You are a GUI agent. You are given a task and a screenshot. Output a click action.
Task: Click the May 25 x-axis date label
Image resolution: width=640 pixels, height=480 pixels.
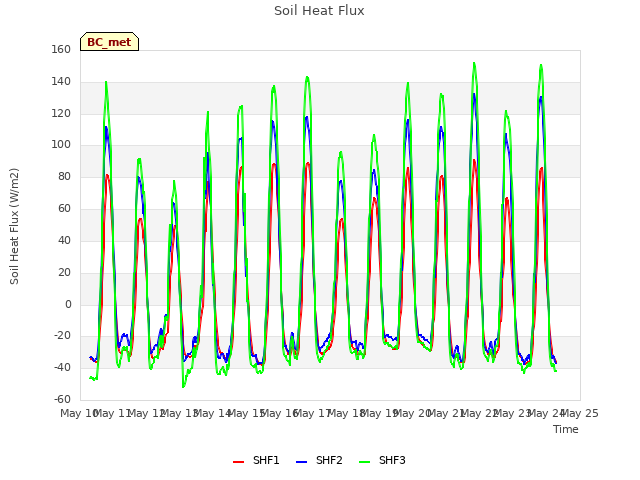(580, 413)
